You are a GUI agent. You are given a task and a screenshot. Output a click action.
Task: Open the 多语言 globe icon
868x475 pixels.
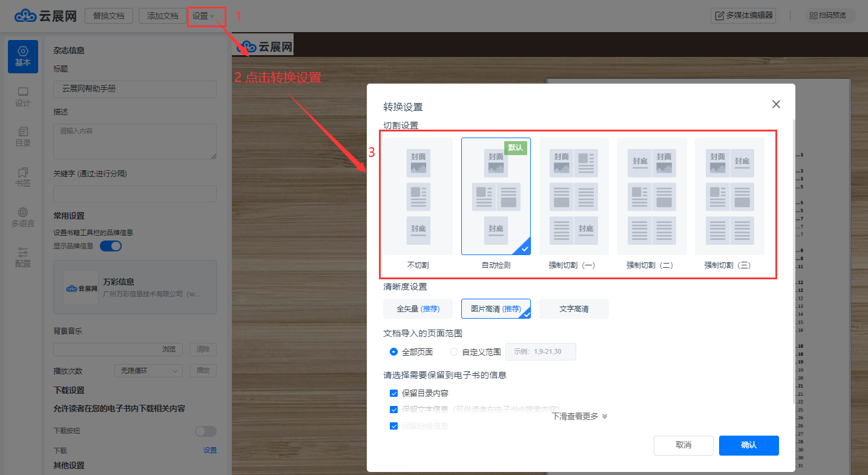point(23,217)
